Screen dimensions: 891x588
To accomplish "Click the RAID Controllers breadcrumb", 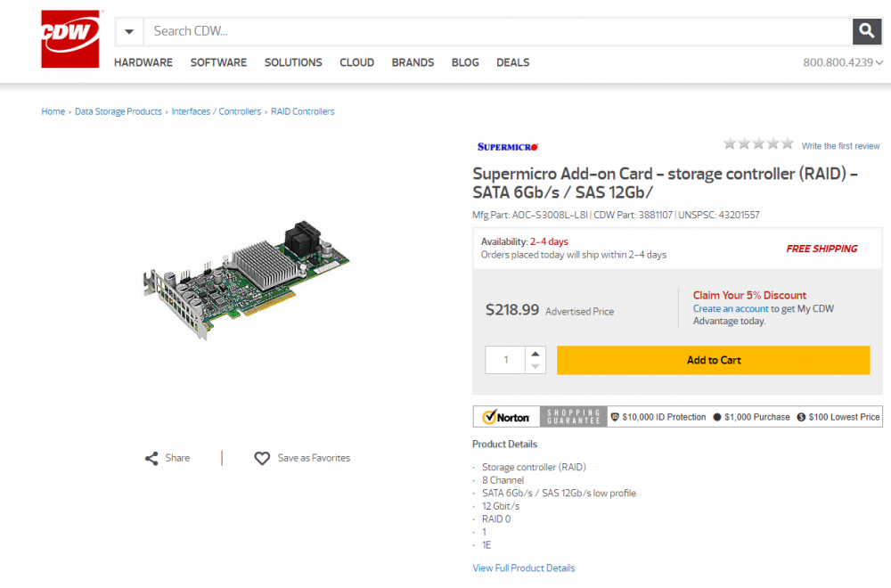I will tap(302, 111).
